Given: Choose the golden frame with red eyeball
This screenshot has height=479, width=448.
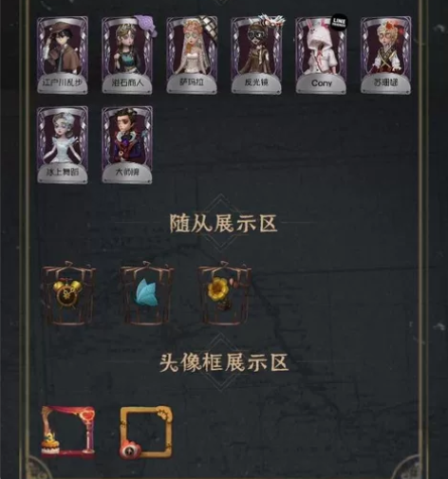Looking at the screenshot, I should [146, 432].
